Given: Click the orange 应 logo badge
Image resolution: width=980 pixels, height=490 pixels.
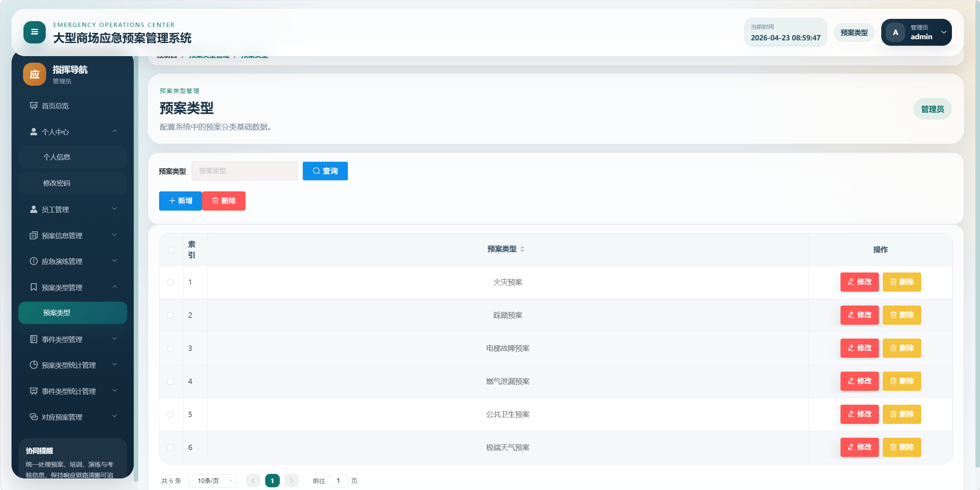Looking at the screenshot, I should coord(34,74).
